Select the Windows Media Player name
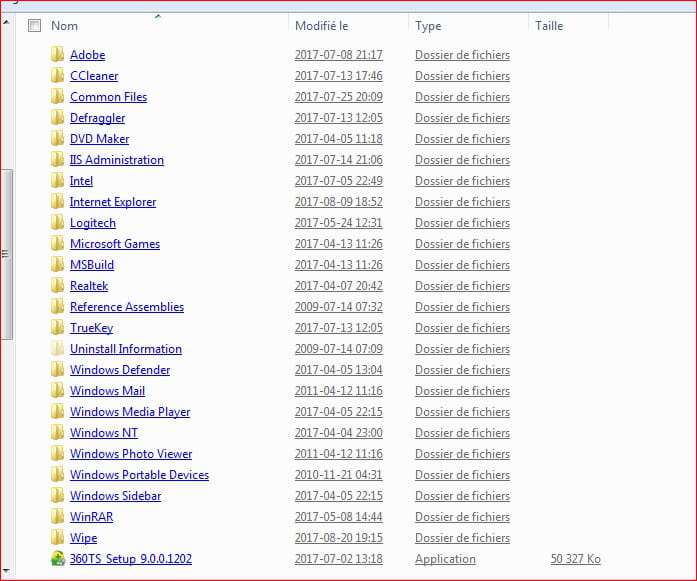Screen dimensions: 697x581 pyautogui.click(x=130, y=412)
